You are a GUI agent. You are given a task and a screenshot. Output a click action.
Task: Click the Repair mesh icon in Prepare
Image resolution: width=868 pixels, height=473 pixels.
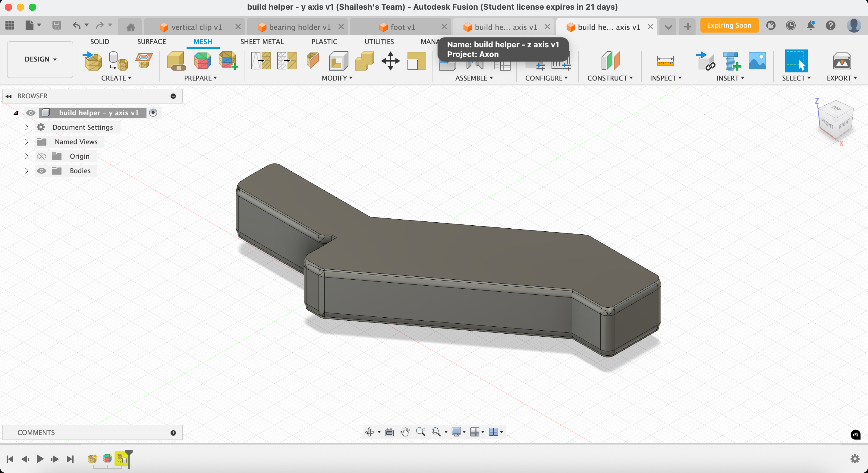[x=176, y=61]
